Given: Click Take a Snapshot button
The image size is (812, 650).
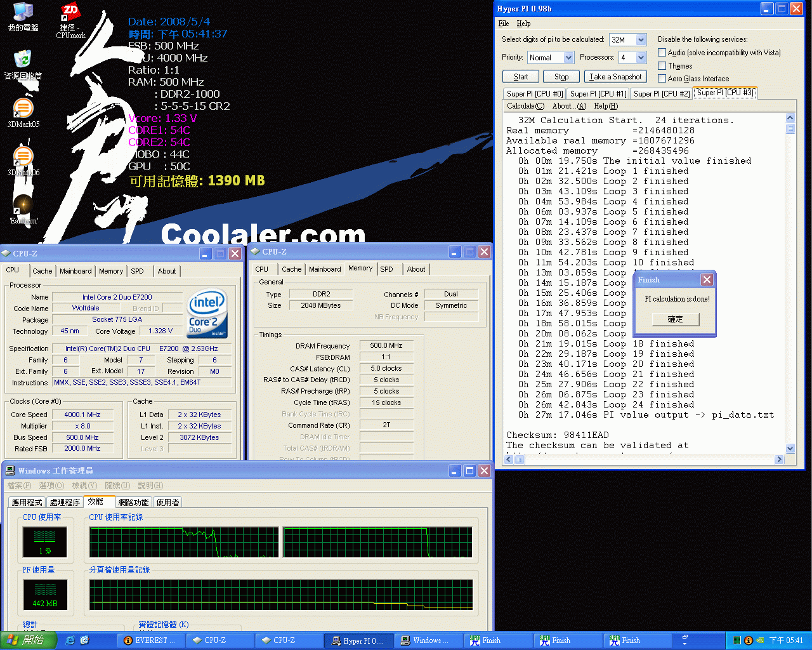Looking at the screenshot, I should [x=615, y=77].
